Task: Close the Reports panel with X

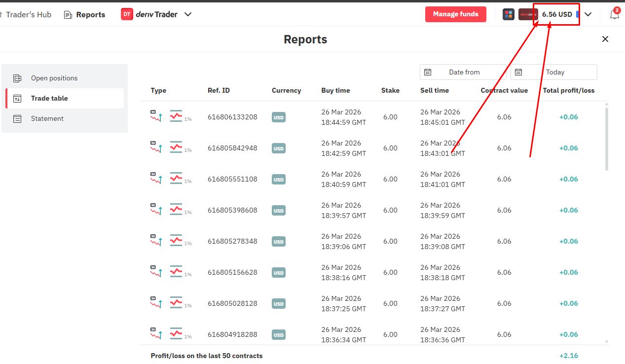Action: [605, 39]
